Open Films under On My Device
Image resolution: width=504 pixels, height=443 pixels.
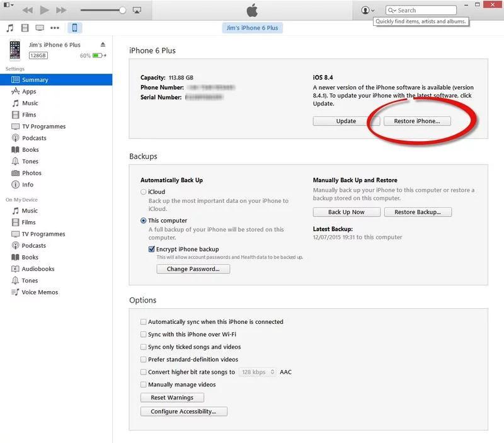pyautogui.click(x=56, y=222)
